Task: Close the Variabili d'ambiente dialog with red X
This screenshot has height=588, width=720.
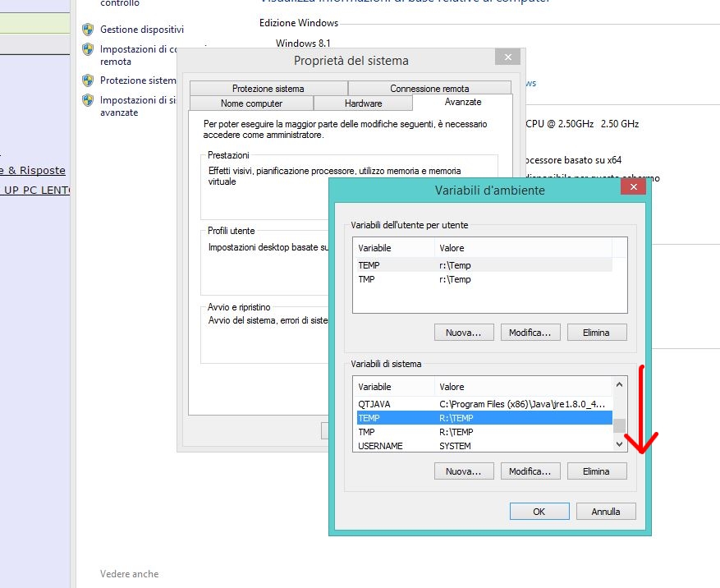Action: 632,188
